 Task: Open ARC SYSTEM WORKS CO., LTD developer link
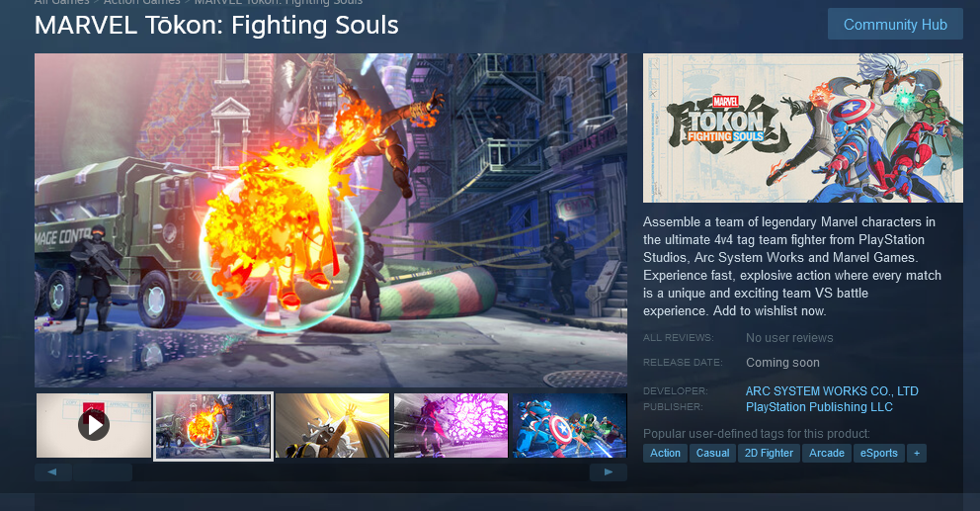832,391
